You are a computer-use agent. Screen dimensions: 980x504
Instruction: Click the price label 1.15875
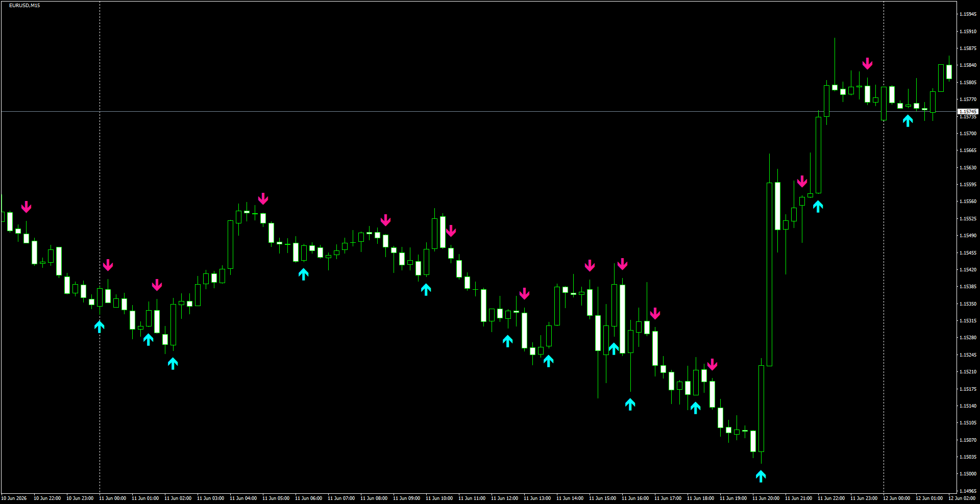[968, 48]
